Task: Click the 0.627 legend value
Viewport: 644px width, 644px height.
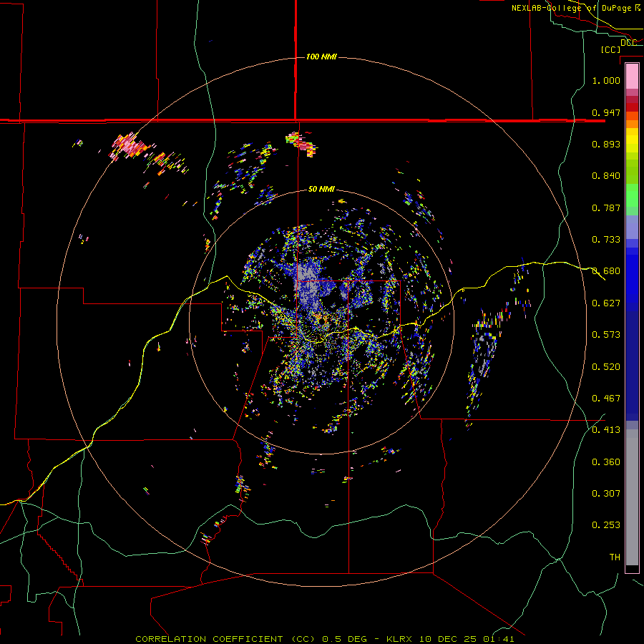Action: [606, 303]
